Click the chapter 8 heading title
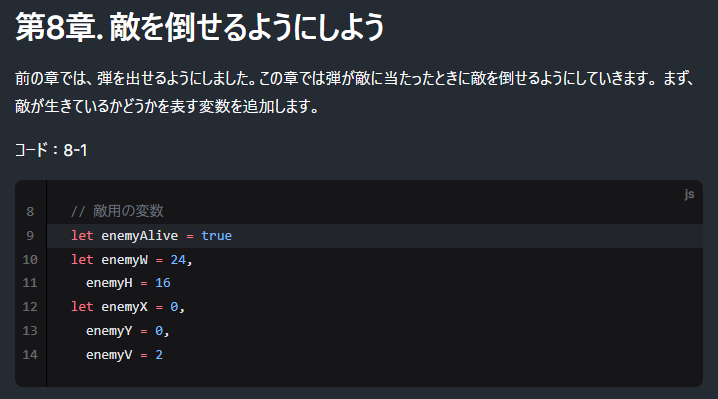This screenshot has width=718, height=399. [x=200, y=27]
